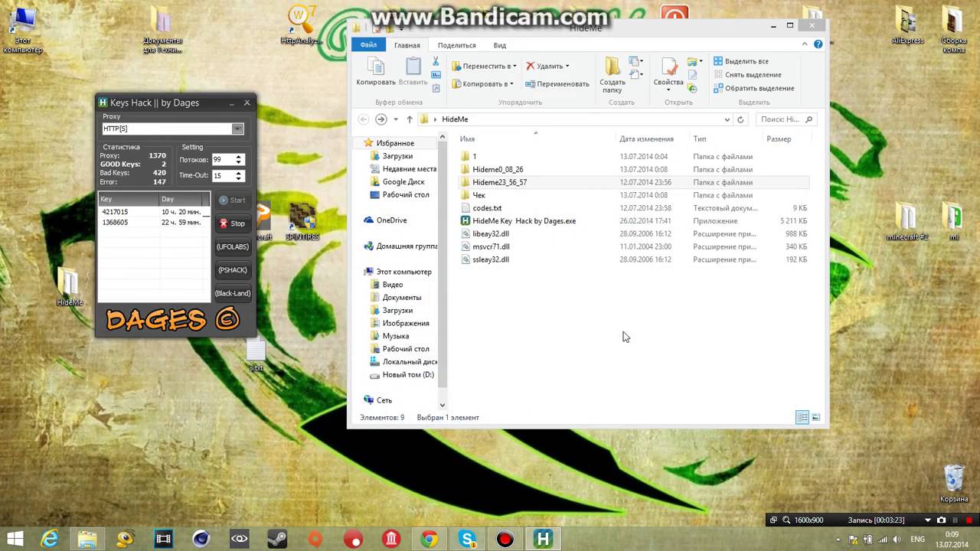Sort files by the Дата изменения column
Viewport: 980px width, 551px height.
pos(646,139)
